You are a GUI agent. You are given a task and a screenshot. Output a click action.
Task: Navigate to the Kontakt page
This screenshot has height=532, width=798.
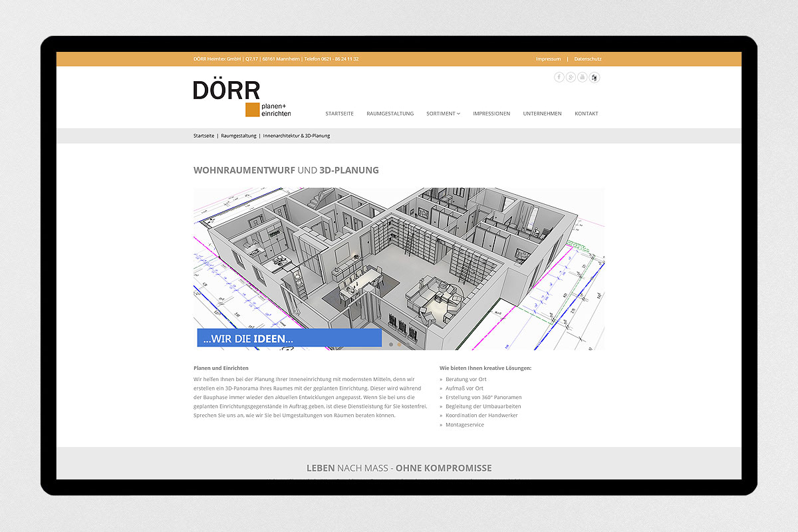586,114
